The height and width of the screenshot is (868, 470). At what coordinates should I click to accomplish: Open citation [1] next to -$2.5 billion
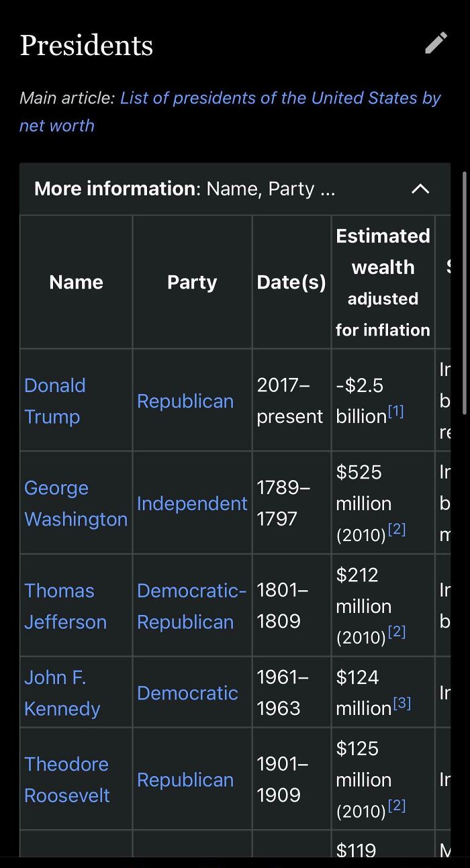(395, 409)
